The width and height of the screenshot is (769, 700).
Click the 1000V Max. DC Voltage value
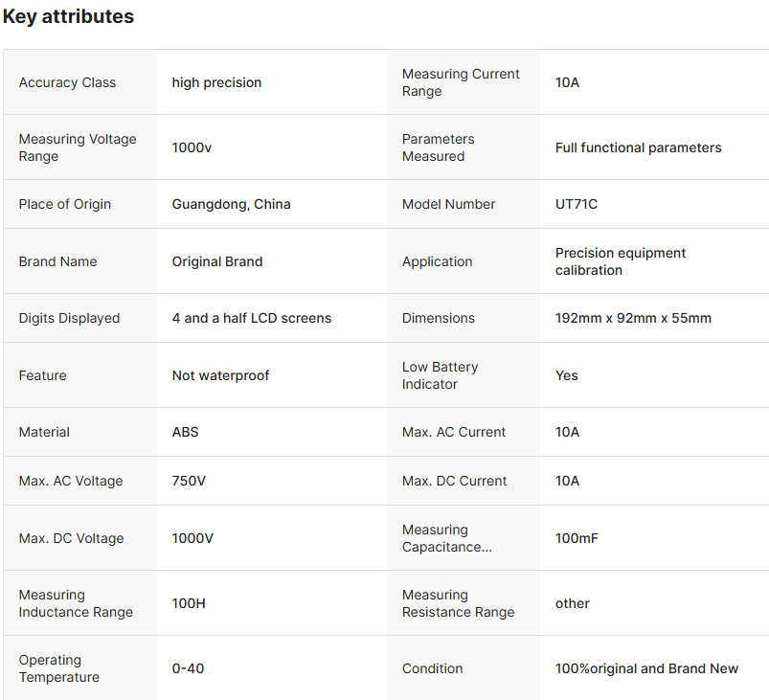point(192,538)
